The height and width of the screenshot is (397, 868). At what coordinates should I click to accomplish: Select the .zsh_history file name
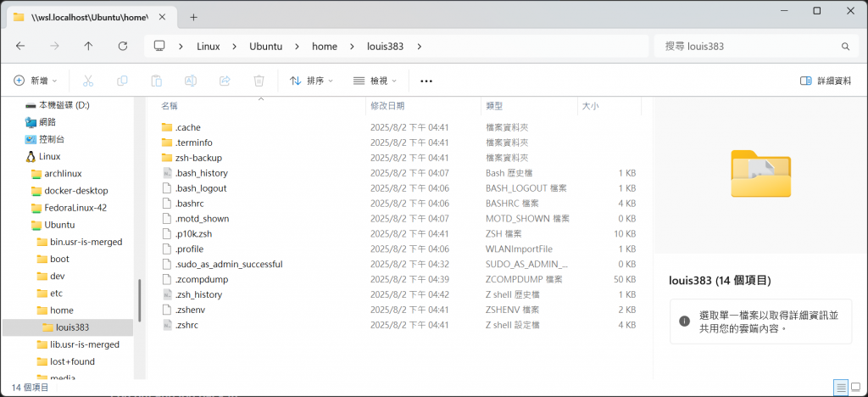point(198,294)
